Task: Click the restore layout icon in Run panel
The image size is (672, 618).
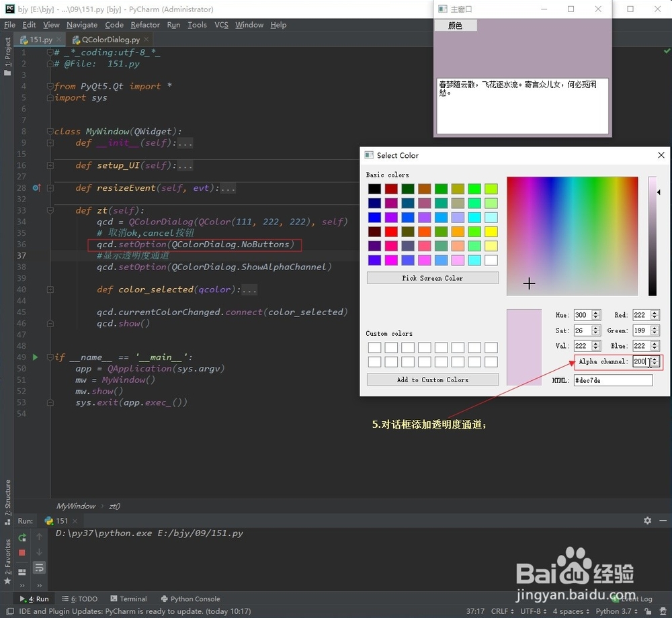Action: coord(22,572)
